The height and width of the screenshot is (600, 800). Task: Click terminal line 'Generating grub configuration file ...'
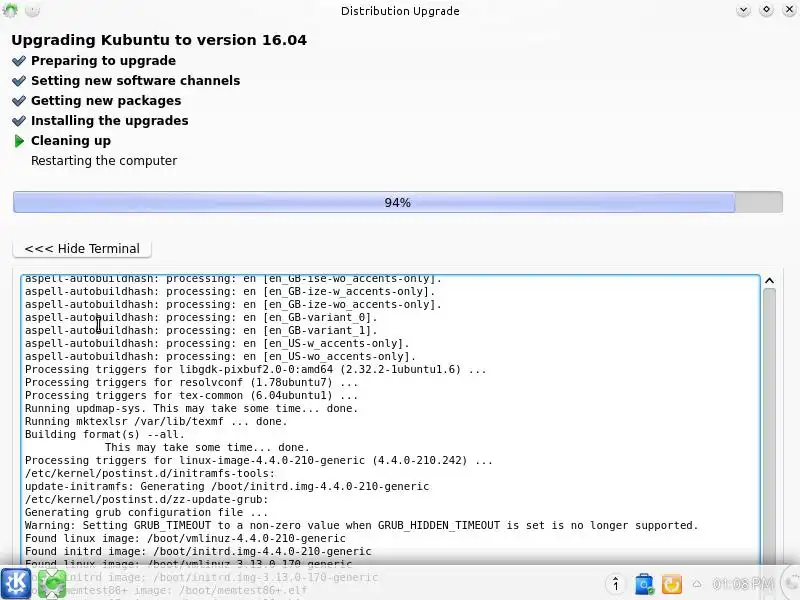[x=146, y=512]
